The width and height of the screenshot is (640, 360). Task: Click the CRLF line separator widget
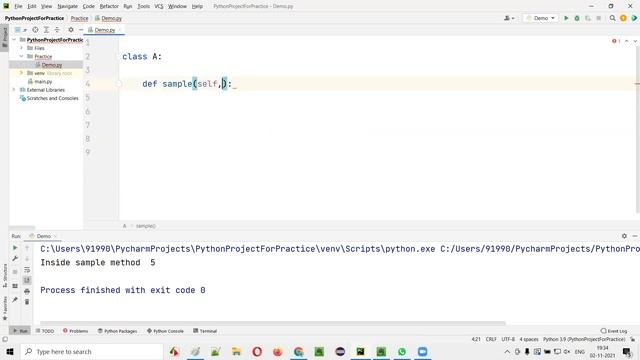[491, 339]
